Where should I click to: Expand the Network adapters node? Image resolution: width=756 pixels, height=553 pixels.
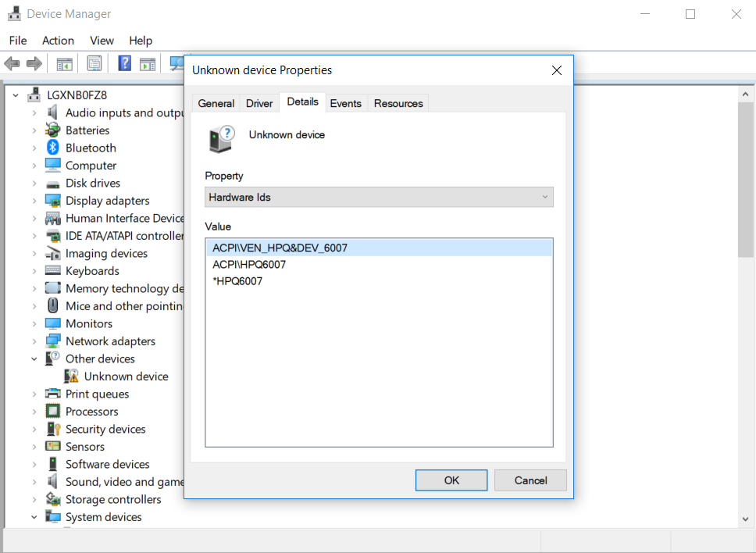click(x=34, y=341)
